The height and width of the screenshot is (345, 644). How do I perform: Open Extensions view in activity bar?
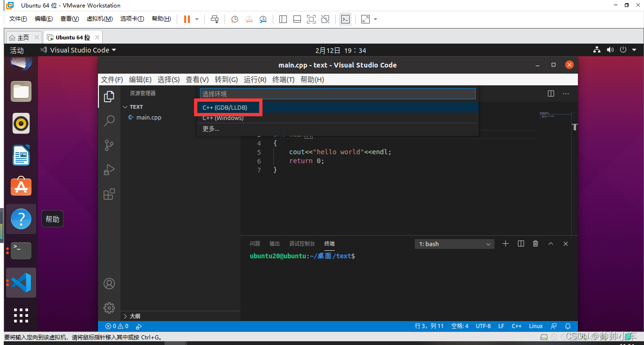(x=109, y=194)
